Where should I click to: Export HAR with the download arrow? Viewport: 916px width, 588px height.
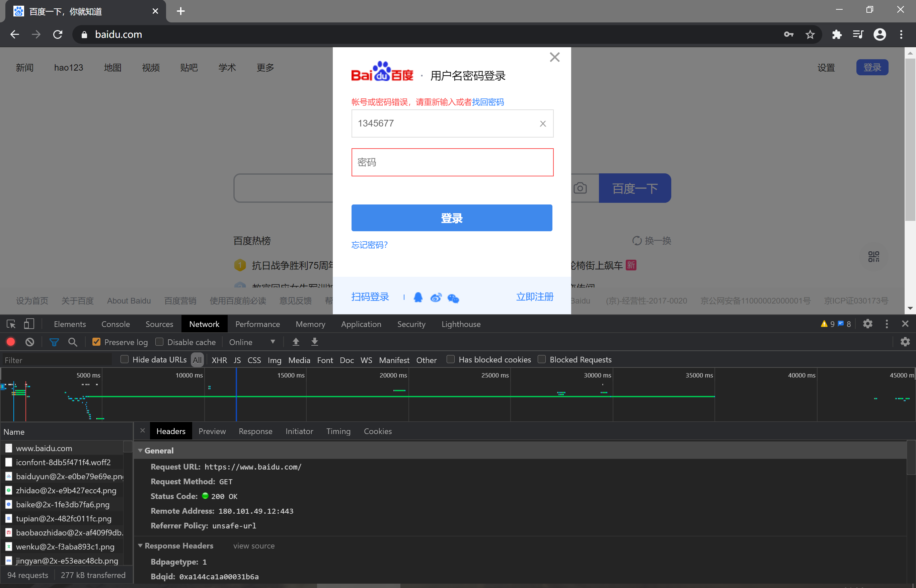pos(314,342)
